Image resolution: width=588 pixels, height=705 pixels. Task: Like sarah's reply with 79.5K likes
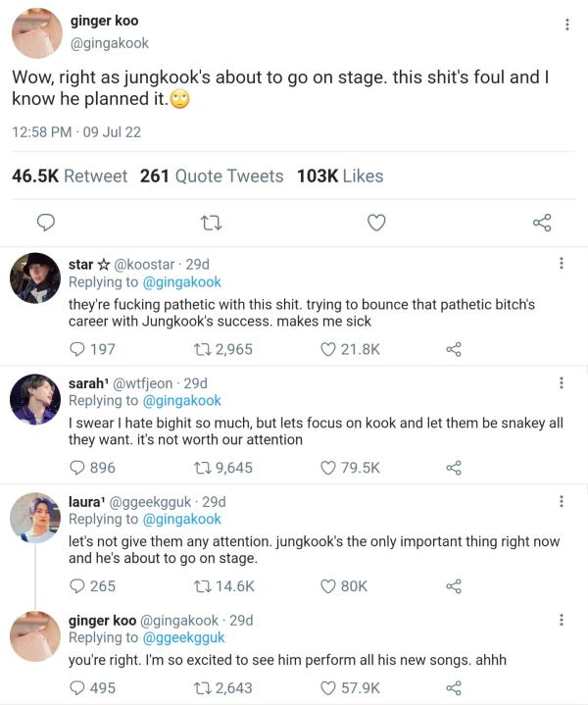tap(329, 468)
